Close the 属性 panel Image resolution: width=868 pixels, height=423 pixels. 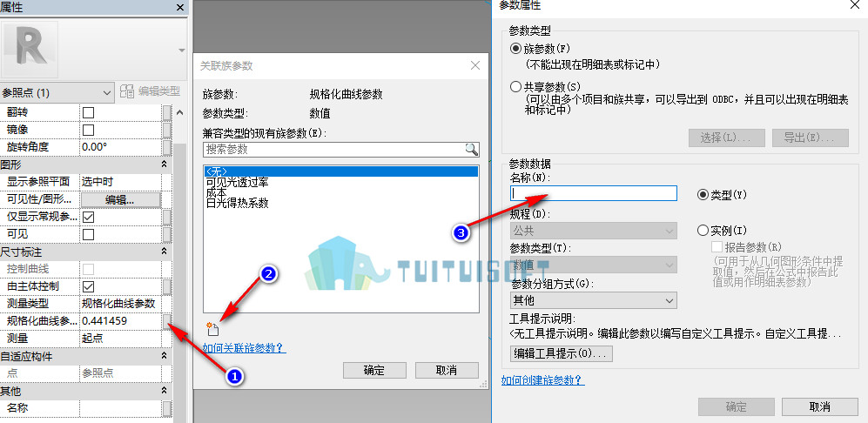pos(180,7)
